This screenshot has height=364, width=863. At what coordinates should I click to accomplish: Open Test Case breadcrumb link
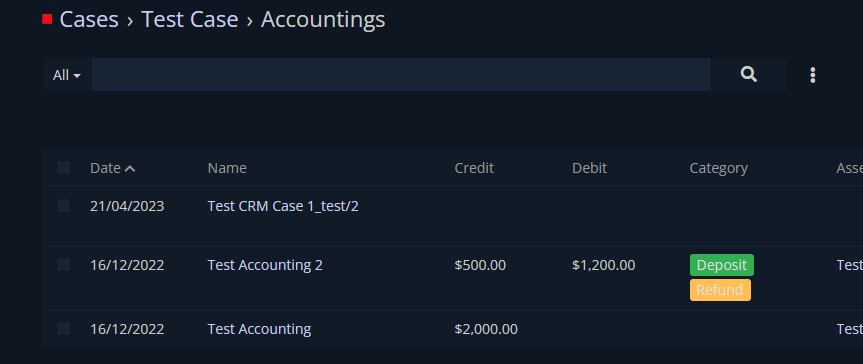pos(190,19)
